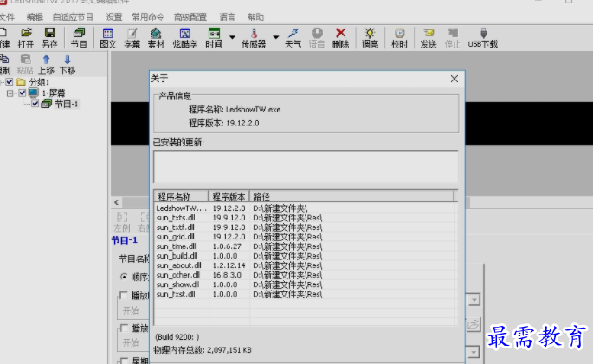Screen dimensions: 593x364
Task: Open the dropdown arrow next to 传感器
Action: tap(276, 37)
